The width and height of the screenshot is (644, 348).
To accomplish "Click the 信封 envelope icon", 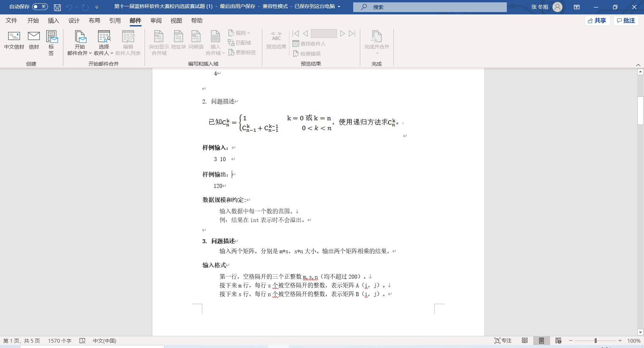I will (x=34, y=41).
